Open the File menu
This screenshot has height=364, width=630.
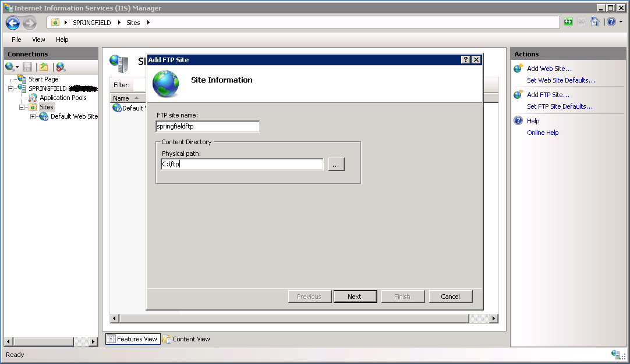[16, 40]
